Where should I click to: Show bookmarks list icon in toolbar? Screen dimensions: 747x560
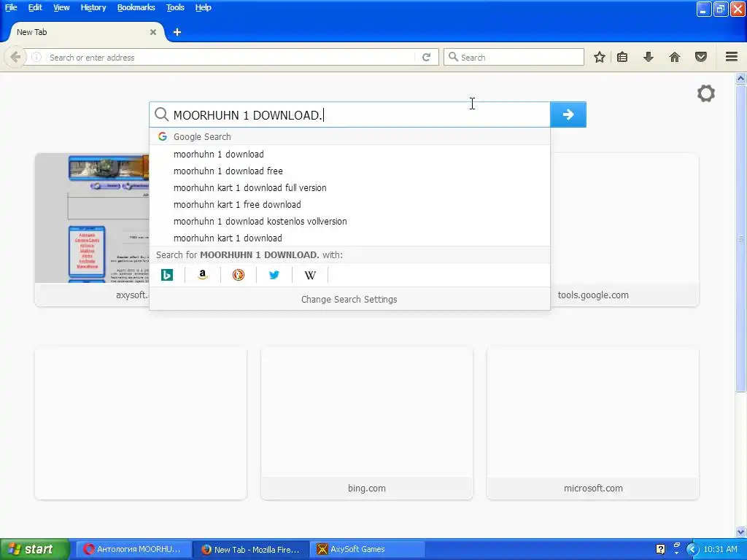click(x=622, y=57)
